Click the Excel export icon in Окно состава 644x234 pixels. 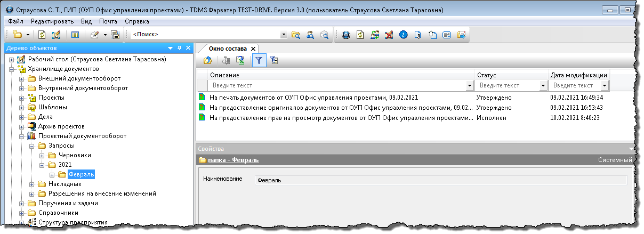[240, 61]
